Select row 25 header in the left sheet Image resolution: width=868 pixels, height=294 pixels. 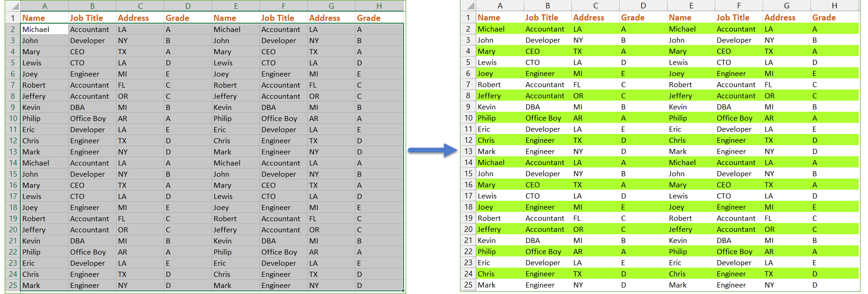(13, 285)
